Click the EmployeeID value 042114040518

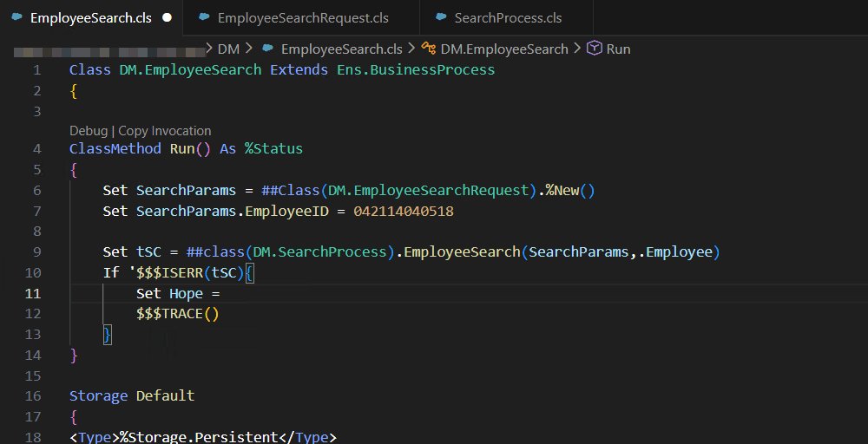(x=403, y=212)
